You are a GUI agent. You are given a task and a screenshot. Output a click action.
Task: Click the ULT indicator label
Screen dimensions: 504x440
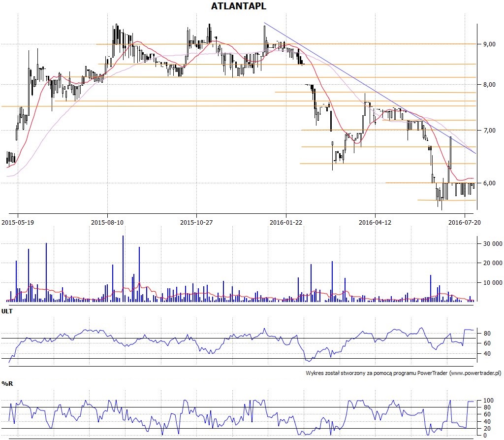7,311
